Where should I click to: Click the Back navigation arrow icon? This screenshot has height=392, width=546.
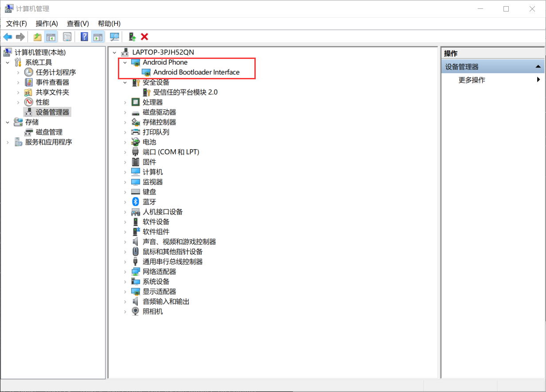click(x=8, y=37)
